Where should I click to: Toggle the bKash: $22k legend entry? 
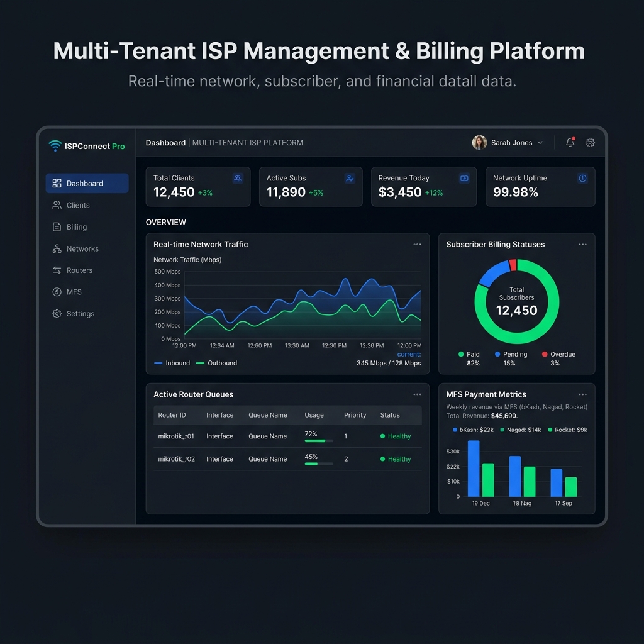point(473,430)
